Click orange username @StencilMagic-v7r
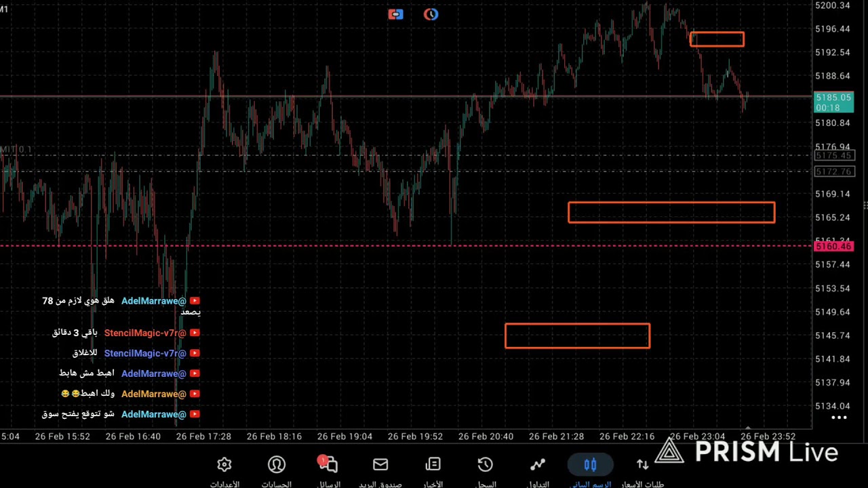This screenshot has height=488, width=868. click(x=145, y=333)
